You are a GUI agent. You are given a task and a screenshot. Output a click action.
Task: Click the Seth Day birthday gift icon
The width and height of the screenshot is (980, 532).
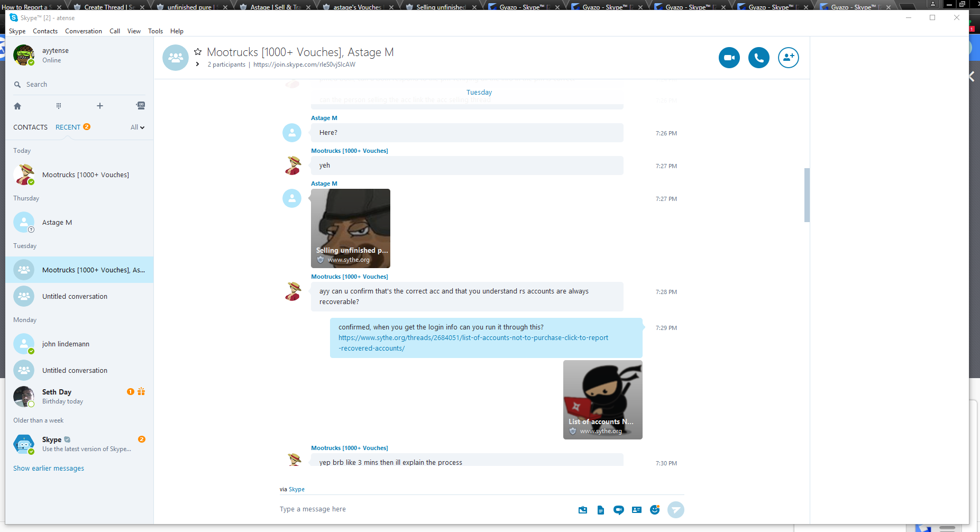pyautogui.click(x=141, y=392)
